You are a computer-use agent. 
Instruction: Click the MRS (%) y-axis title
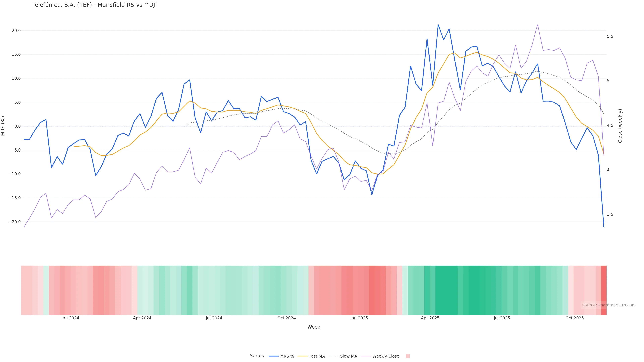[3, 126]
